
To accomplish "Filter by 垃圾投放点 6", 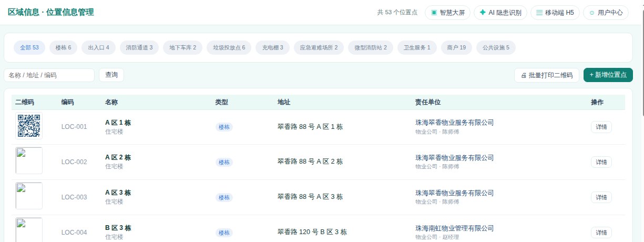I will pyautogui.click(x=229, y=48).
